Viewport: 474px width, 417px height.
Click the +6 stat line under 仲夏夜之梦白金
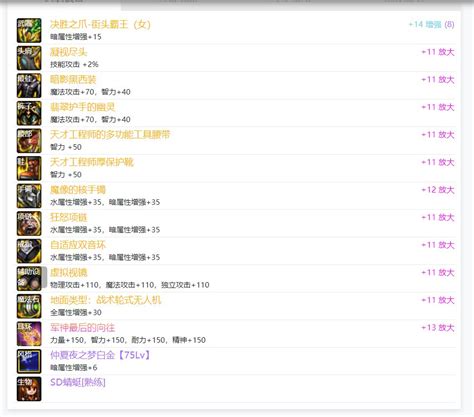coord(74,367)
